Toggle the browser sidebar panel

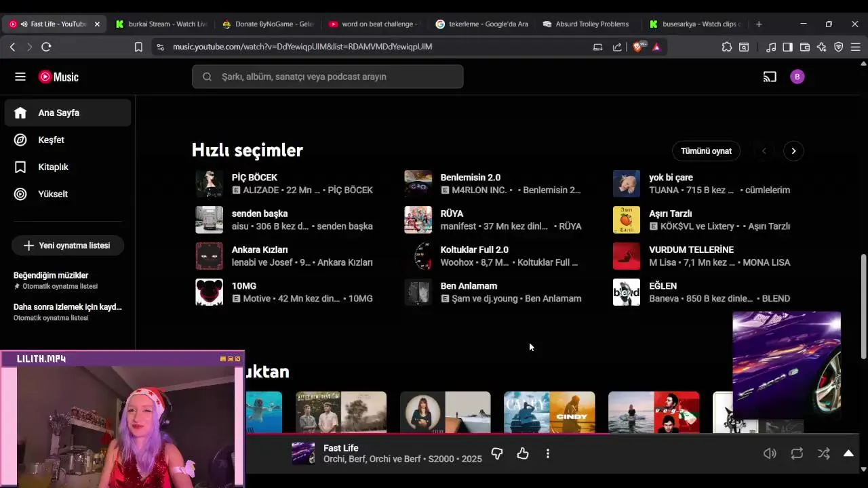tap(787, 47)
